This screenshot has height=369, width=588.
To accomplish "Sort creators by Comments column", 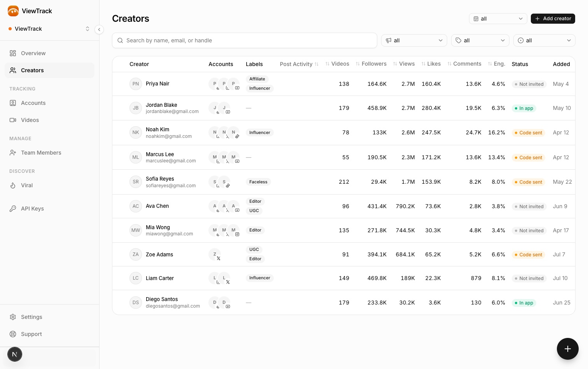I will tap(464, 64).
